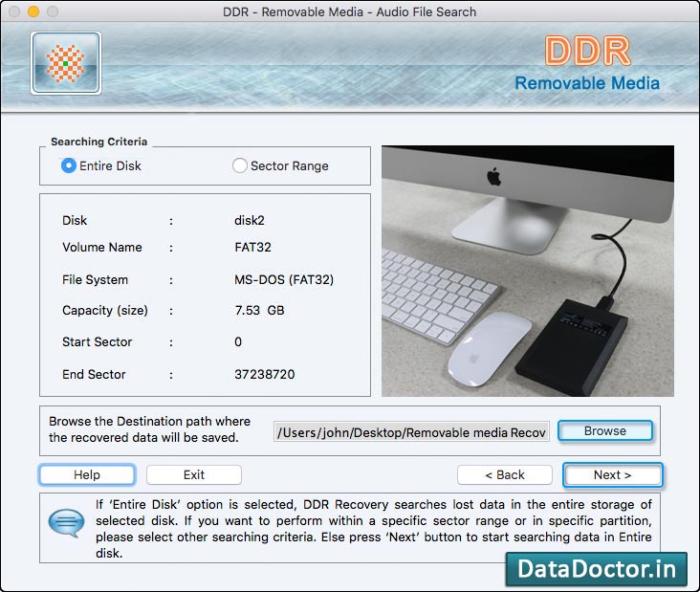Click the Start Sector value 0
The width and height of the screenshot is (700, 592).
pyautogui.click(x=238, y=342)
